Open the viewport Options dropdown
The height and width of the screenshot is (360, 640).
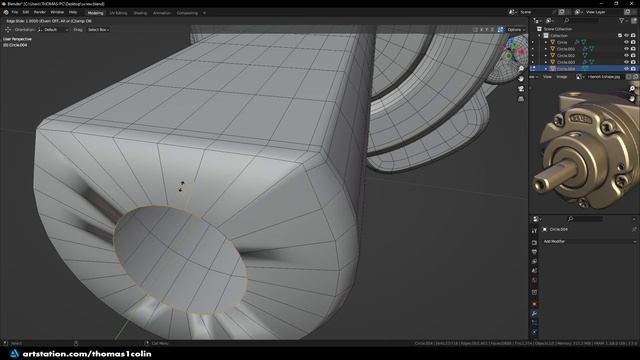coord(516,30)
